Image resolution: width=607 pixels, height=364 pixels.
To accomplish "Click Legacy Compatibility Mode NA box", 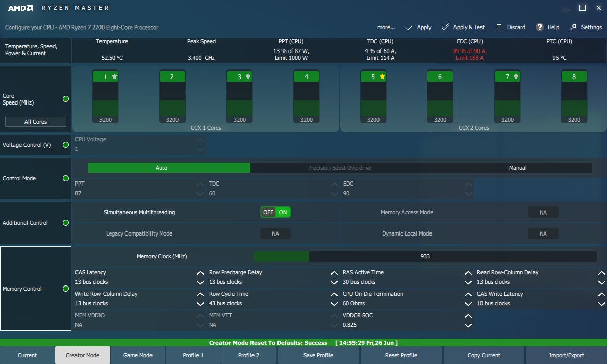I will point(275,233).
